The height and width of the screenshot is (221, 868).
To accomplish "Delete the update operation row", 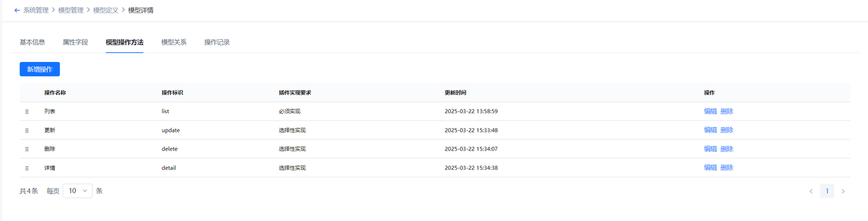I will [x=727, y=130].
